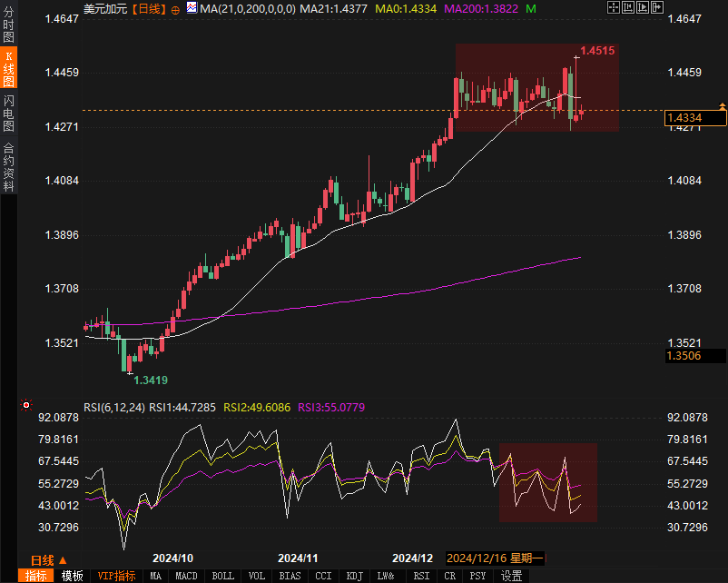The width and height of the screenshot is (728, 583).
Task: Click the 1.4515 high price marker
Action: point(597,51)
